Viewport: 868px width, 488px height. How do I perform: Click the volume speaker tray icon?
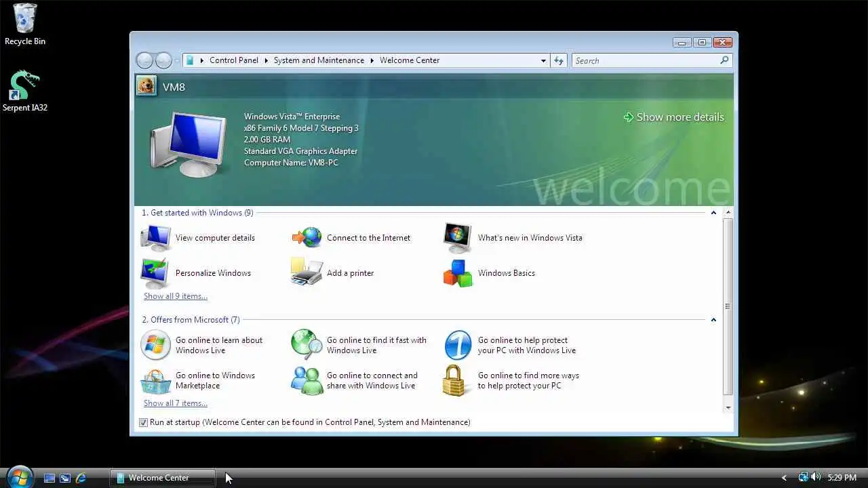click(x=815, y=477)
